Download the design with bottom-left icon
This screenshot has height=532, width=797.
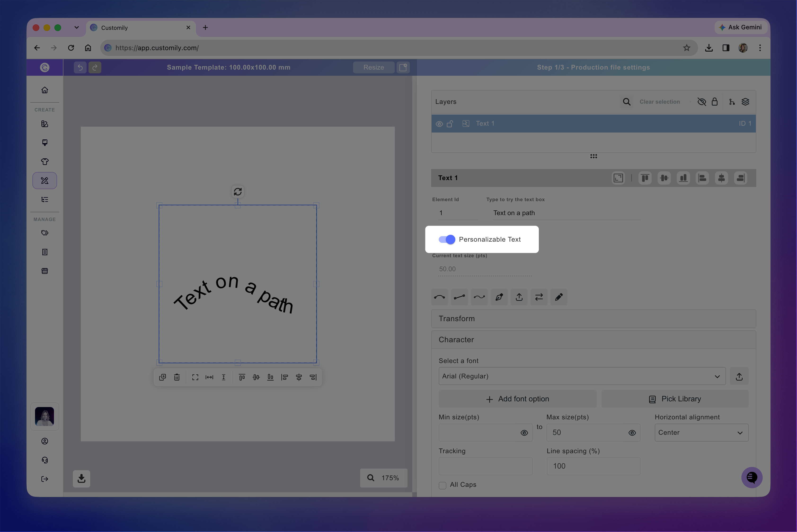81,479
